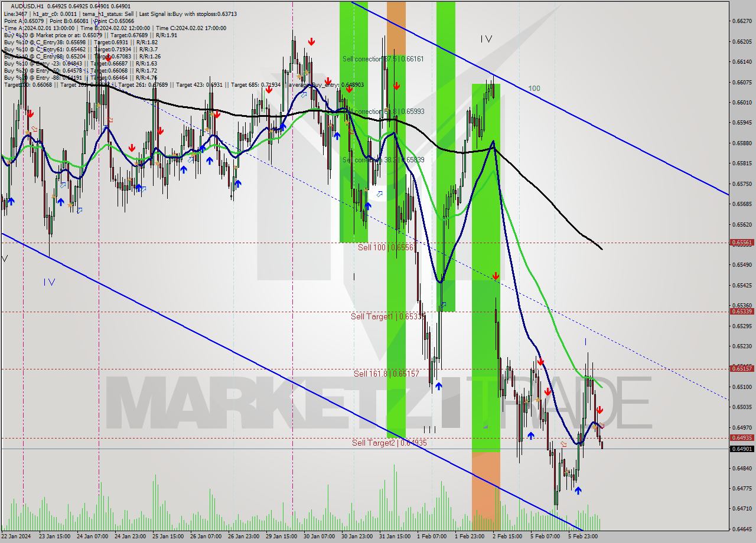Click the 0.65100 price axis value

[x=742, y=387]
